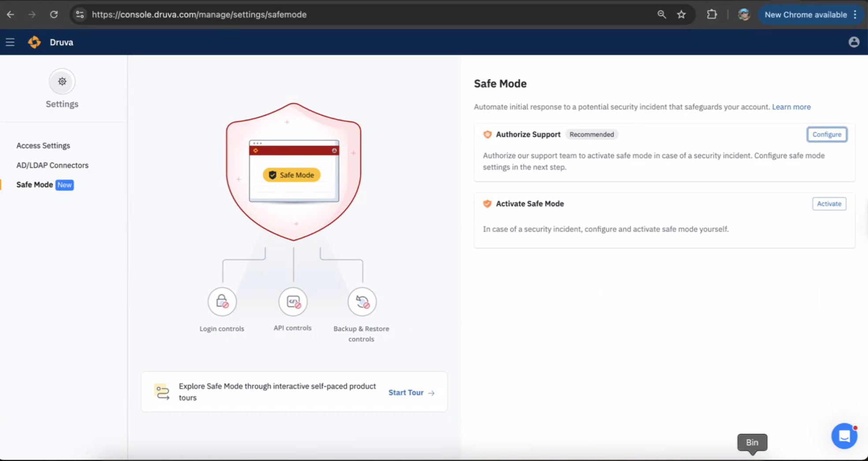868x461 pixels.
Task: Click the user profile icon
Action: [853, 42]
